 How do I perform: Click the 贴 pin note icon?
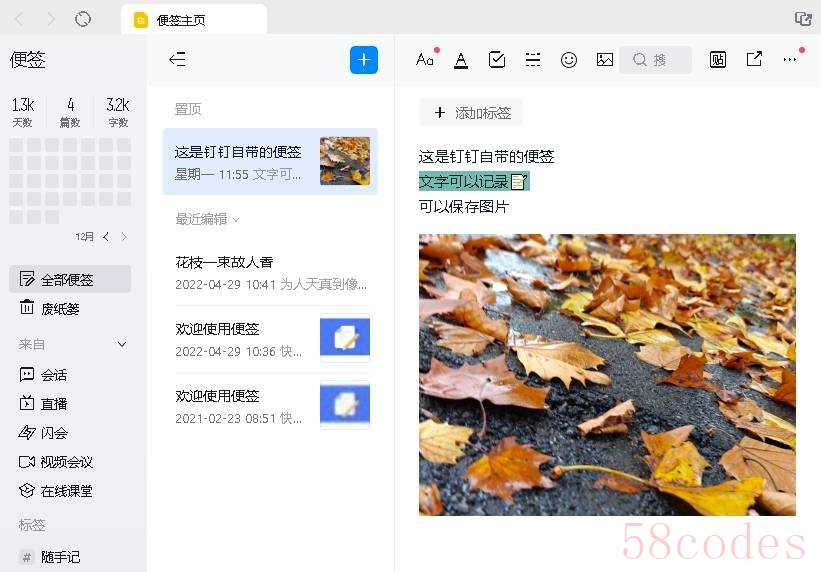coord(718,60)
